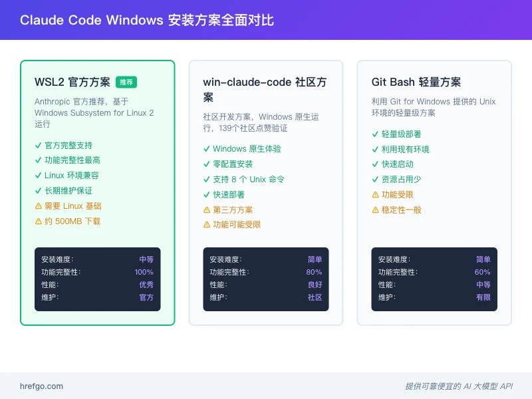
Task: Click the warning triangle beside 第三方方案
Action: [207, 210]
